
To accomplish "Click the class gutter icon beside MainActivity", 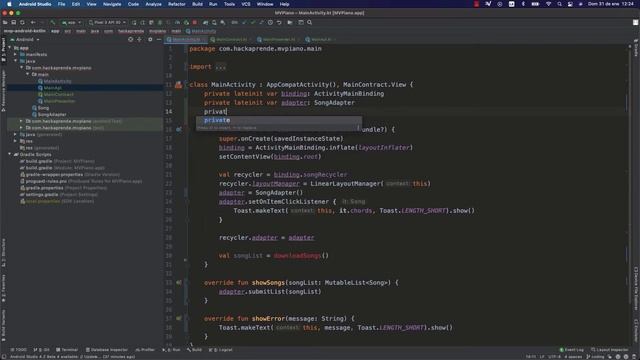I will click(178, 84).
